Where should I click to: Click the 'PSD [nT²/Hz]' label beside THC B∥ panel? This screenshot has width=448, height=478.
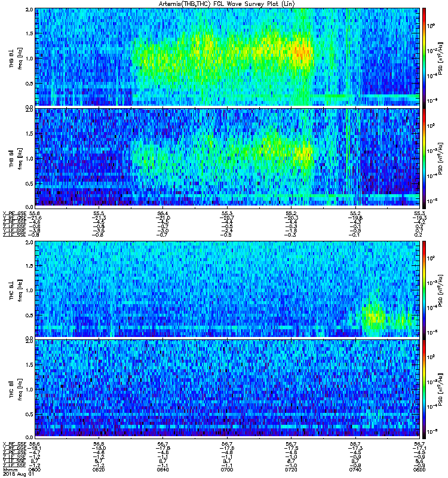(x=440, y=390)
